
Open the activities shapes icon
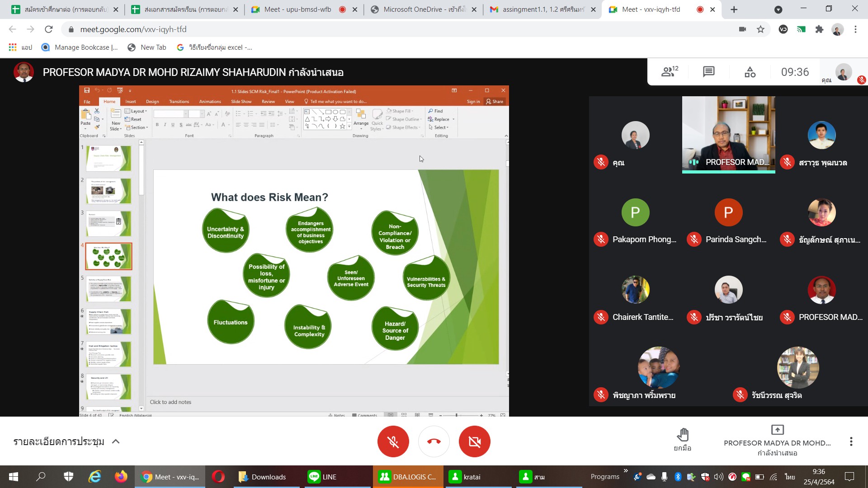coord(750,72)
